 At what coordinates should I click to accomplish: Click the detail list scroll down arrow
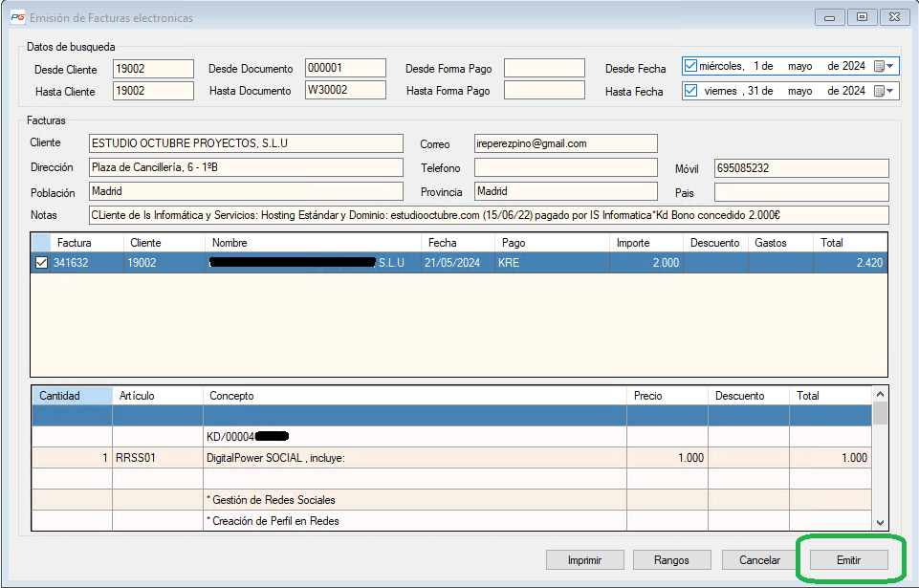tap(880, 522)
